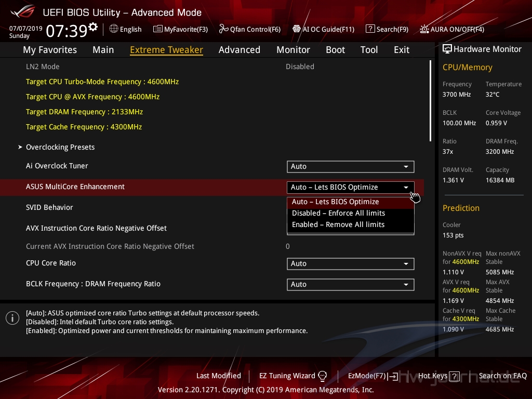This screenshot has width=532, height=399.
Task: Click the EZ Tuning Wizard bulb icon
Action: (x=322, y=376)
